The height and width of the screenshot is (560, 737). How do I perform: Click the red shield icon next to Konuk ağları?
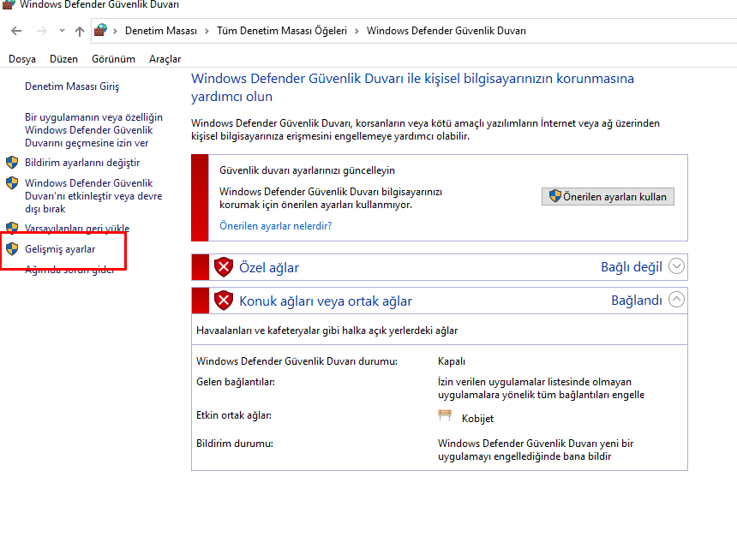pos(224,301)
